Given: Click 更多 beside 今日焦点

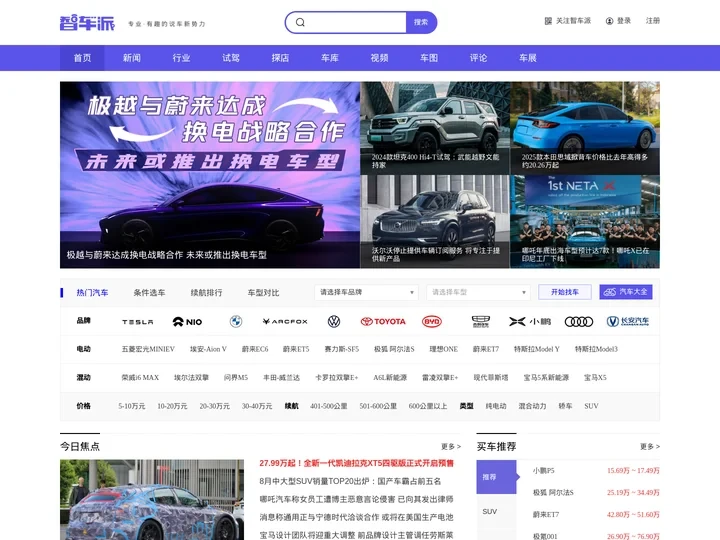Looking at the screenshot, I should pos(451,446).
